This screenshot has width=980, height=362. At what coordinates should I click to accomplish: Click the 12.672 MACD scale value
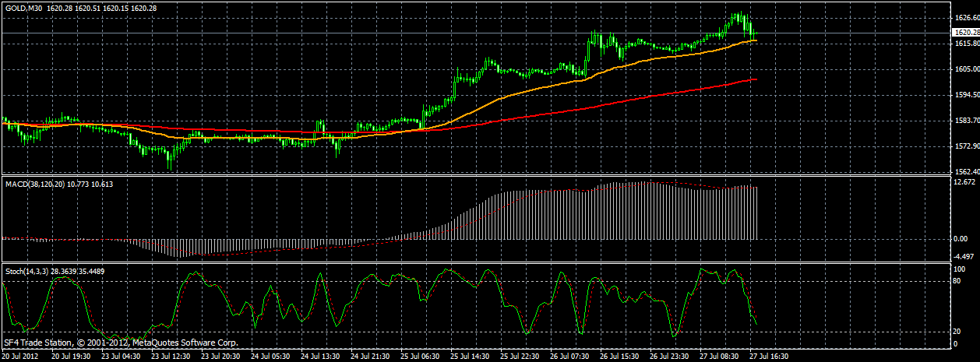(964, 182)
